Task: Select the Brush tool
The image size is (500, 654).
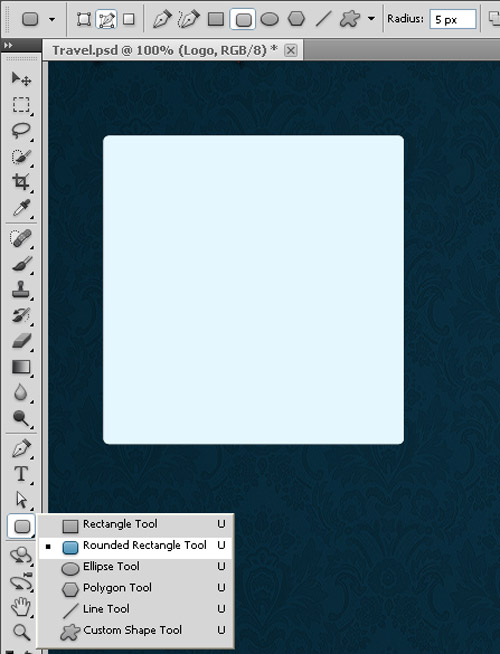Action: (21, 264)
